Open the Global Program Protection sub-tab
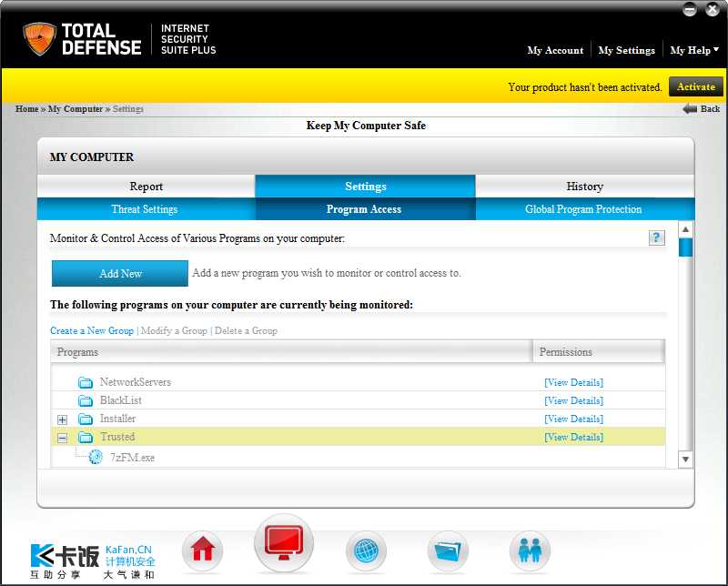The width and height of the screenshot is (728, 586). 583,209
